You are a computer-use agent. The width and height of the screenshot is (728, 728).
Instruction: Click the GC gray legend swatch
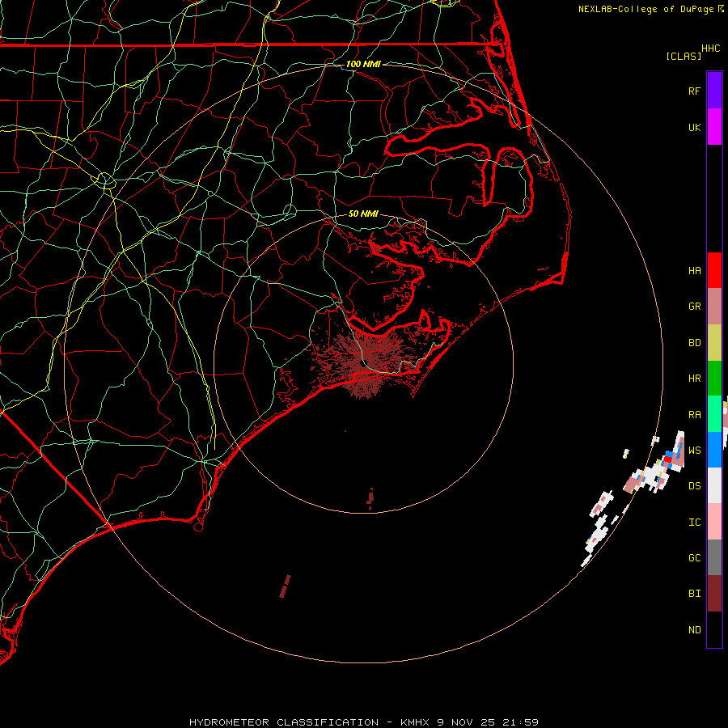[714, 557]
